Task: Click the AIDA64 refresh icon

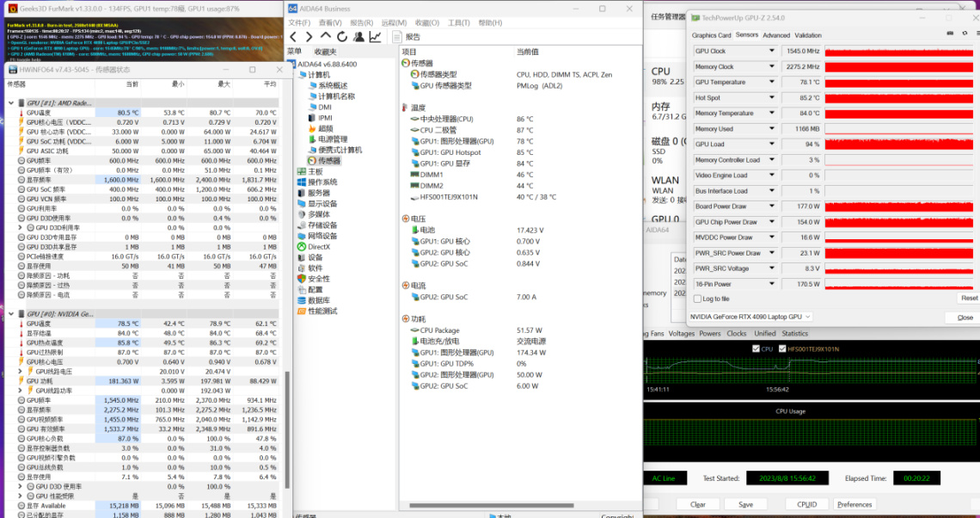Action: click(342, 37)
